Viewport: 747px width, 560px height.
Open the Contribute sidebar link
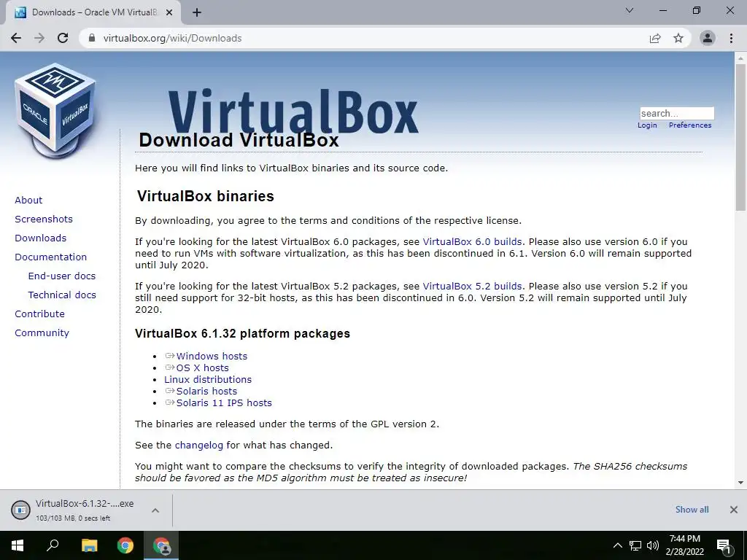click(x=39, y=314)
